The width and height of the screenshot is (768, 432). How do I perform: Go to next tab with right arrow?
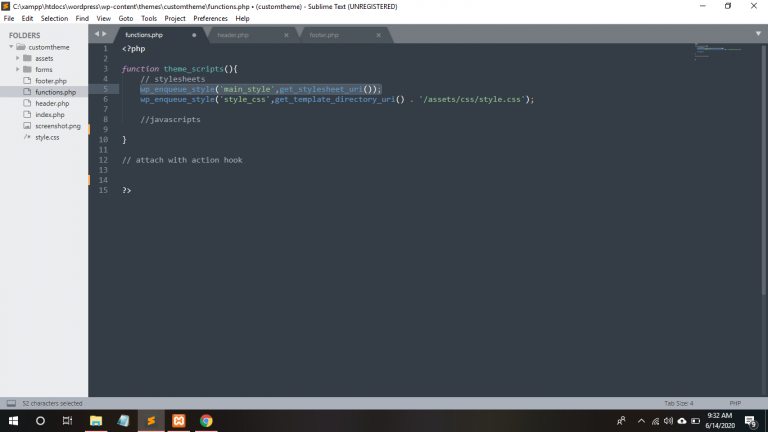(x=104, y=34)
